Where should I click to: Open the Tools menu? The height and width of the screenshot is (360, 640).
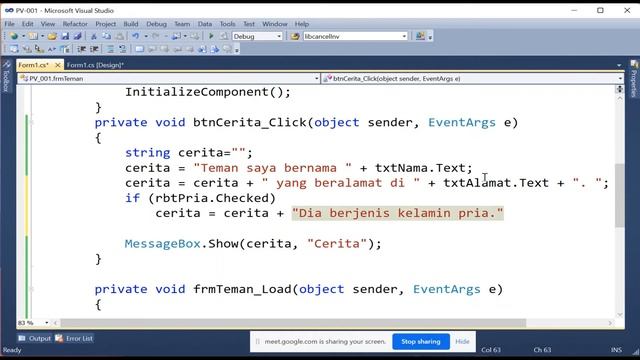click(227, 24)
